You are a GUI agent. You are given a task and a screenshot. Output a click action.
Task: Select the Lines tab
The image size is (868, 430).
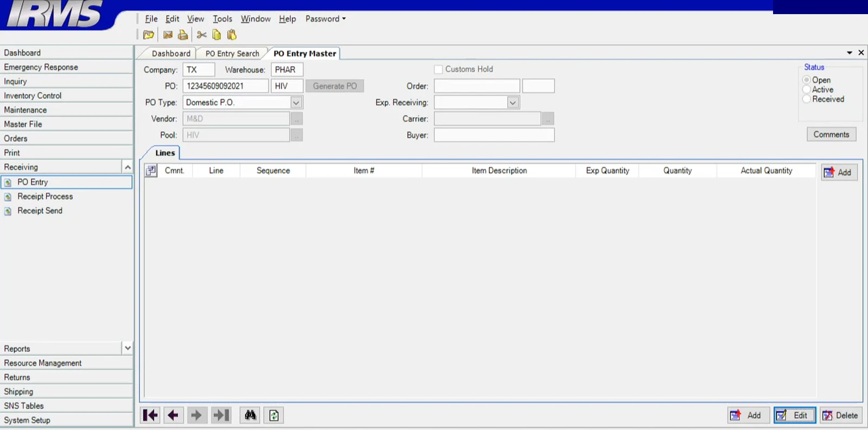pyautogui.click(x=165, y=153)
